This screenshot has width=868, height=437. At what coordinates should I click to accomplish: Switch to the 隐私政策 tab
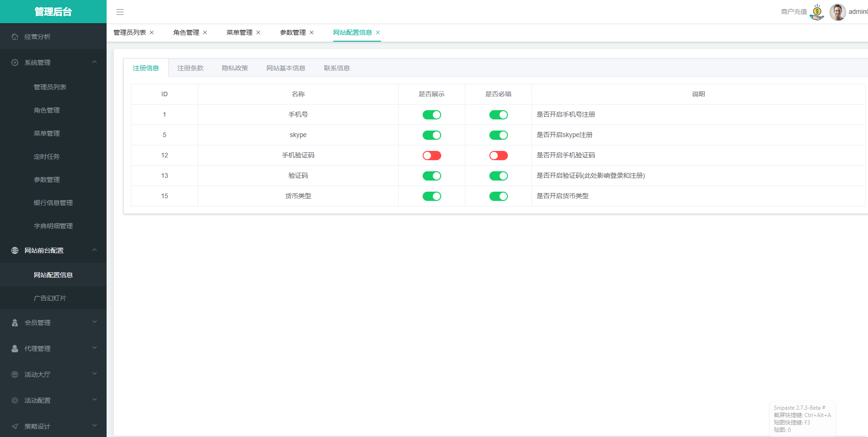click(235, 68)
